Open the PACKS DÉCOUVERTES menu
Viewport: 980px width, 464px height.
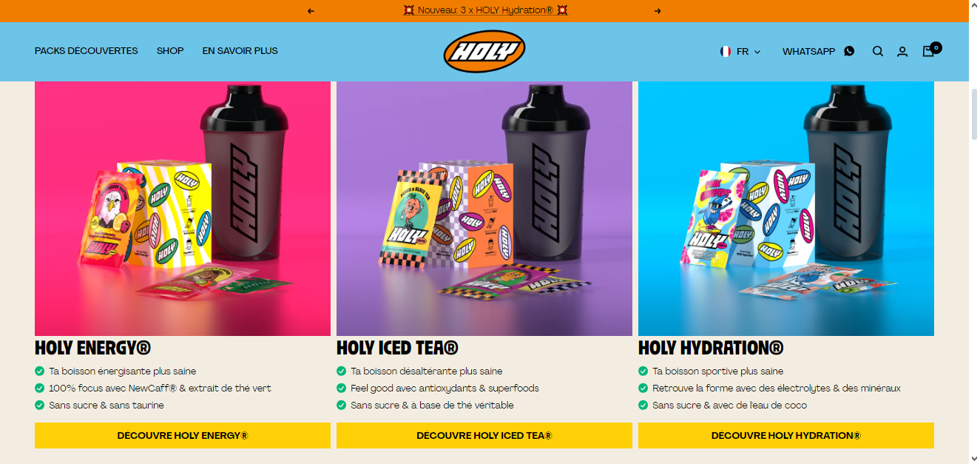point(86,51)
